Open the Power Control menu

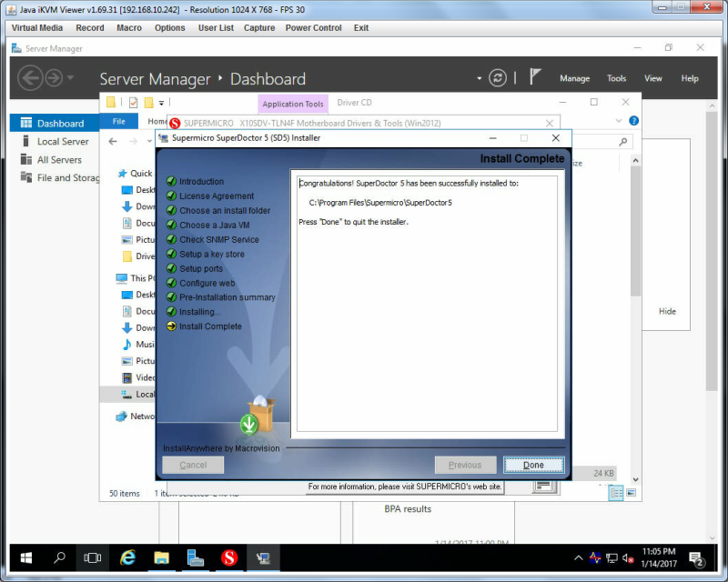click(x=313, y=28)
